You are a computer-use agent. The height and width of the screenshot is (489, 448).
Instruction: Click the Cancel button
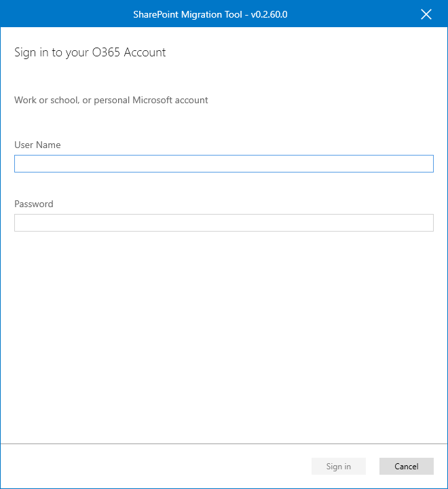click(406, 466)
